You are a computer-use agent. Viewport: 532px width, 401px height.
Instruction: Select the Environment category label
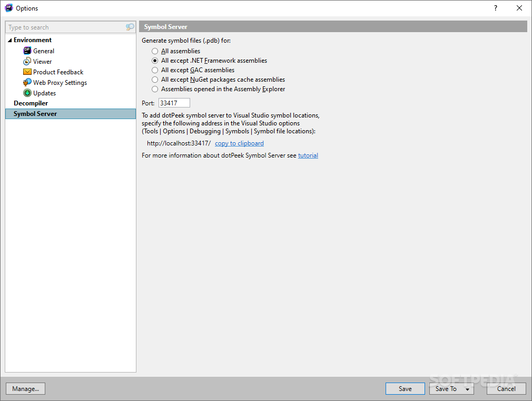tap(33, 40)
